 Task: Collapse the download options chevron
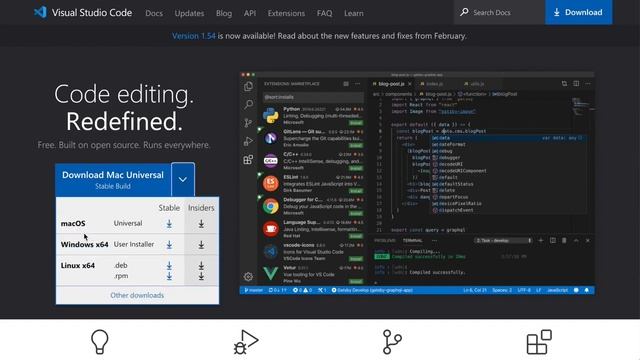[x=183, y=180]
